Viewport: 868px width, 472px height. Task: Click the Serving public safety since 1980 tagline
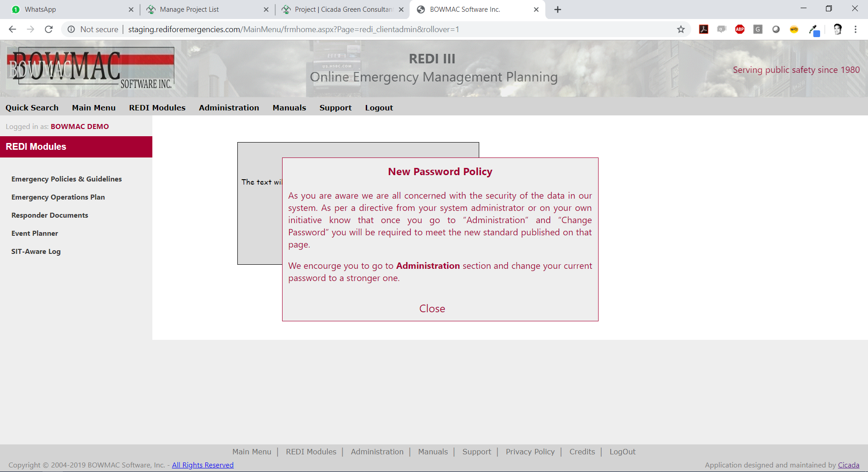click(x=796, y=70)
